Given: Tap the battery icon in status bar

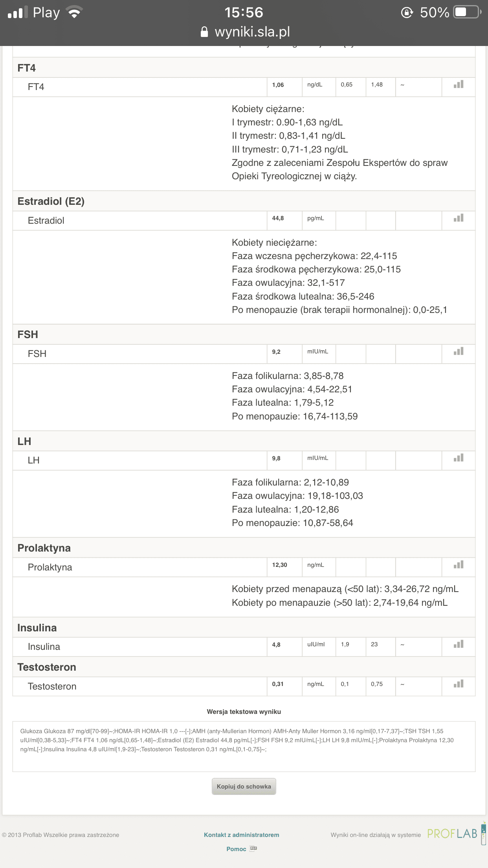Looking at the screenshot, I should click(x=467, y=12).
